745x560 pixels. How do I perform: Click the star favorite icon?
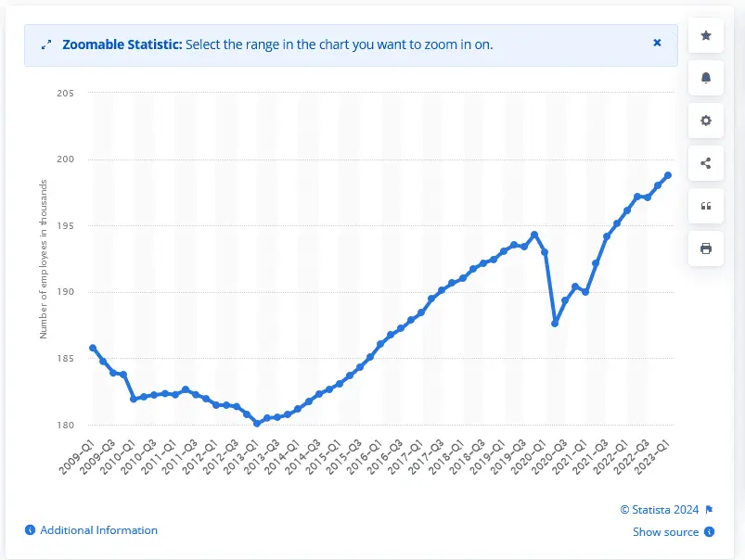click(706, 35)
